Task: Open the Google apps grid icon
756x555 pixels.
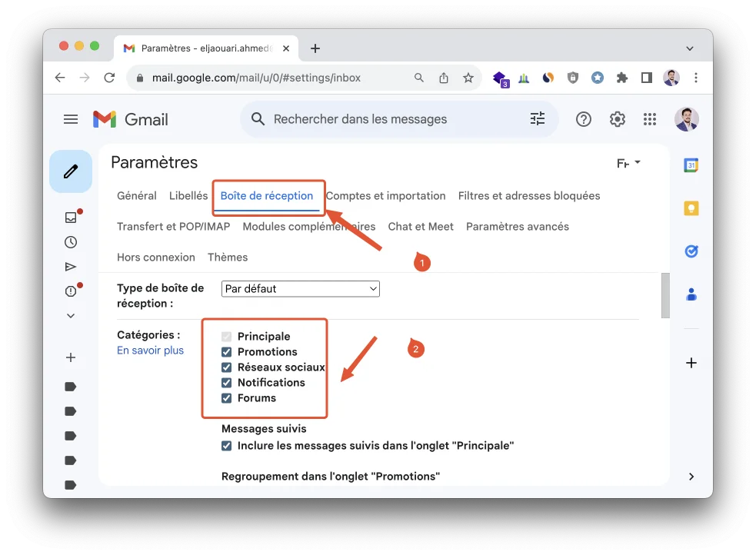Action: click(649, 119)
